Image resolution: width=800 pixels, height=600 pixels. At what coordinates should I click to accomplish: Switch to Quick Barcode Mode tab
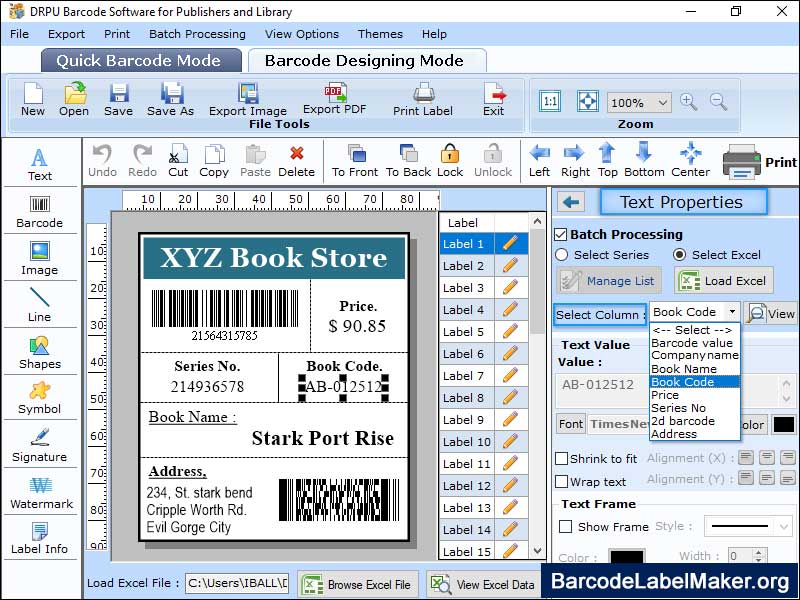(141, 60)
